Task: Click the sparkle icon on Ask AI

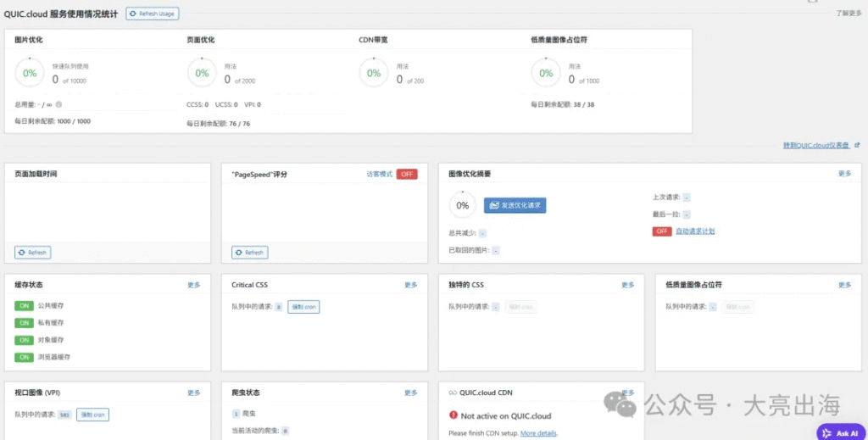Action: (x=827, y=433)
